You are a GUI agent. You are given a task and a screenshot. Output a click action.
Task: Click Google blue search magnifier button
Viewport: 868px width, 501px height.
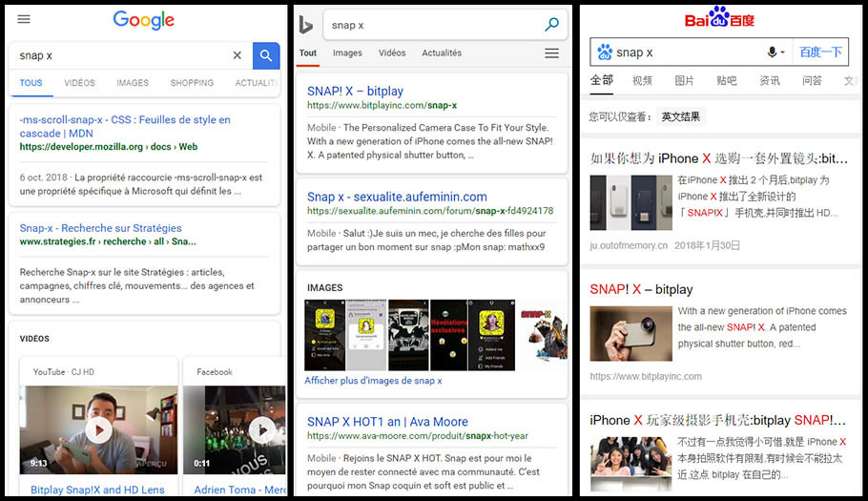coord(266,55)
